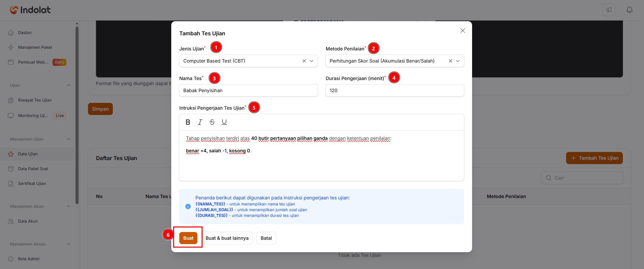Click the Buat button
The image size is (644, 269).
tap(188, 238)
